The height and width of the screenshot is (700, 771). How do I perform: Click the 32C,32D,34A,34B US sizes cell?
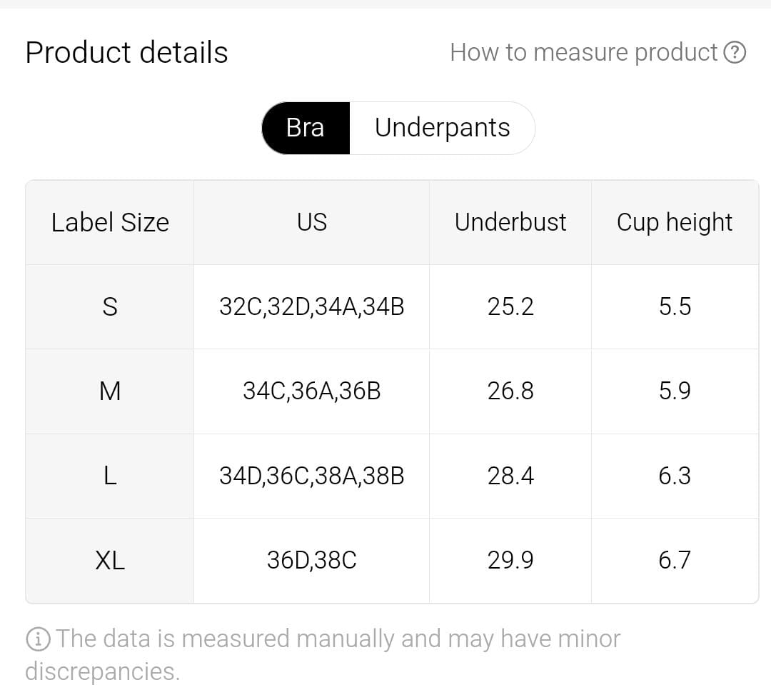tap(312, 306)
